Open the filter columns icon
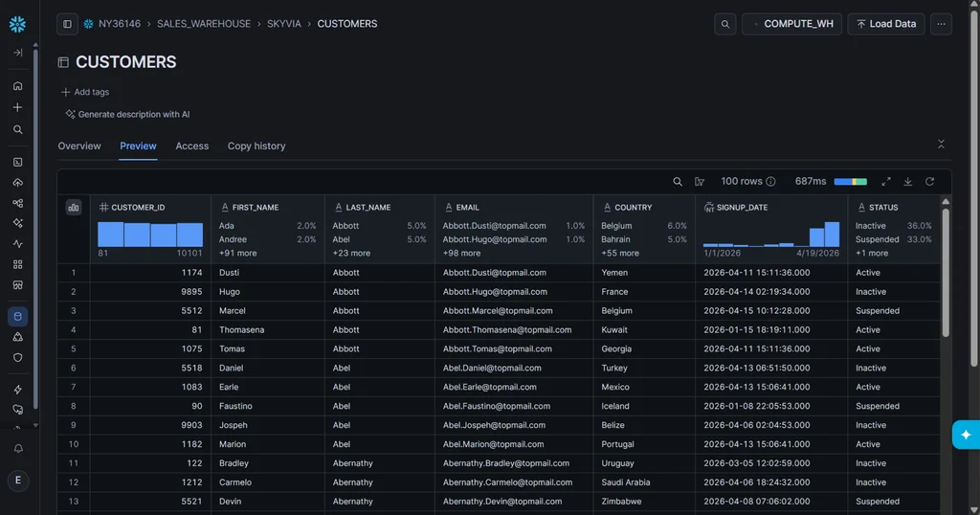The height and width of the screenshot is (515, 980). pyautogui.click(x=700, y=181)
